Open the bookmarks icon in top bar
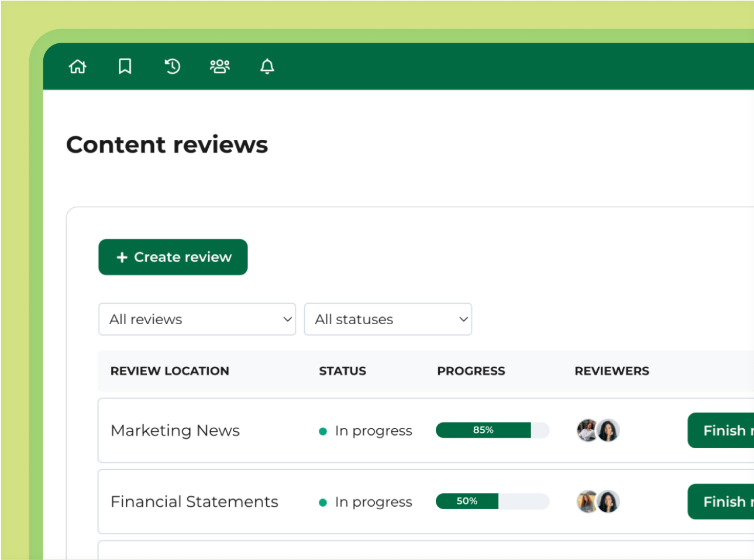Screen dimensions: 754x560 pyautogui.click(x=125, y=67)
